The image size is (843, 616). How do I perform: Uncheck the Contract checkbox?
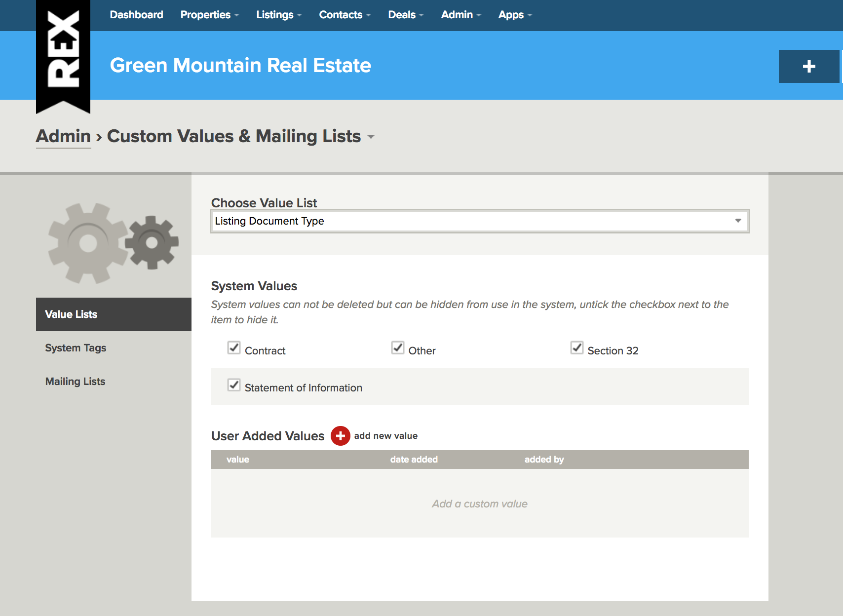click(234, 348)
